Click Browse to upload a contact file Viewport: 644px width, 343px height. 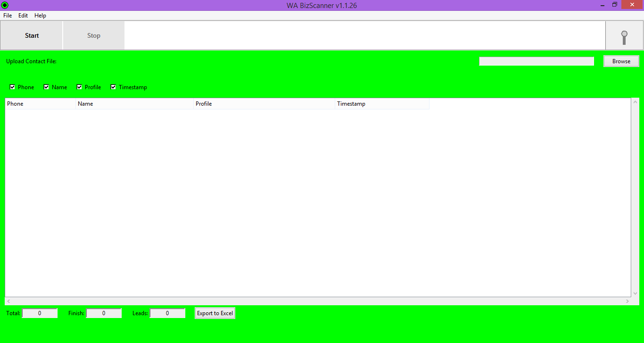(x=621, y=61)
